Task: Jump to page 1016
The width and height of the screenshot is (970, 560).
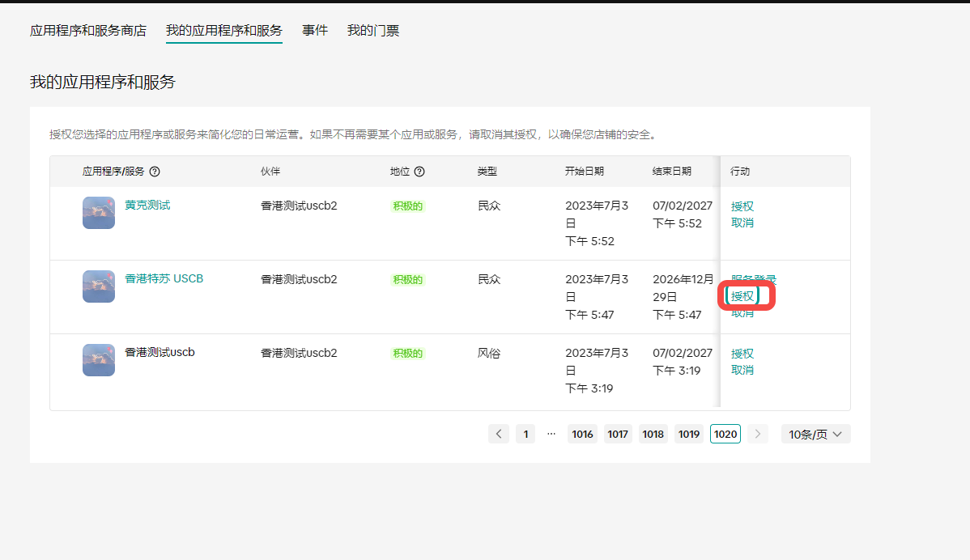Action: (582, 434)
